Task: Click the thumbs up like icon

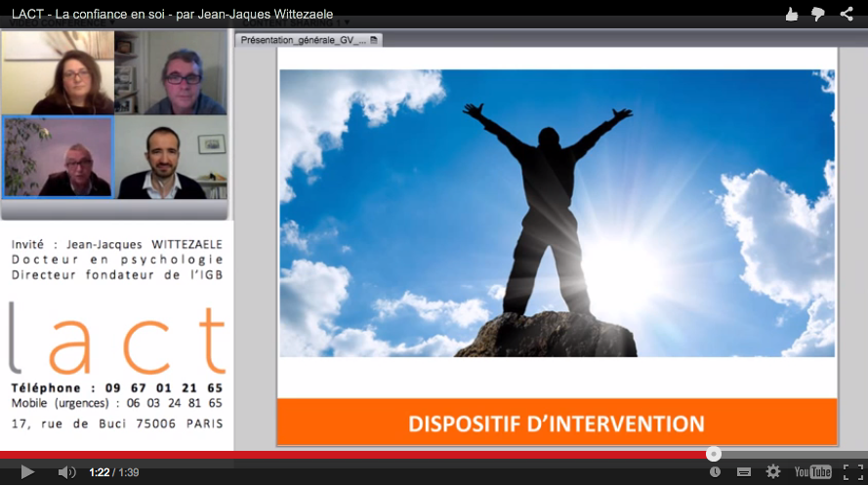Action: click(x=792, y=14)
